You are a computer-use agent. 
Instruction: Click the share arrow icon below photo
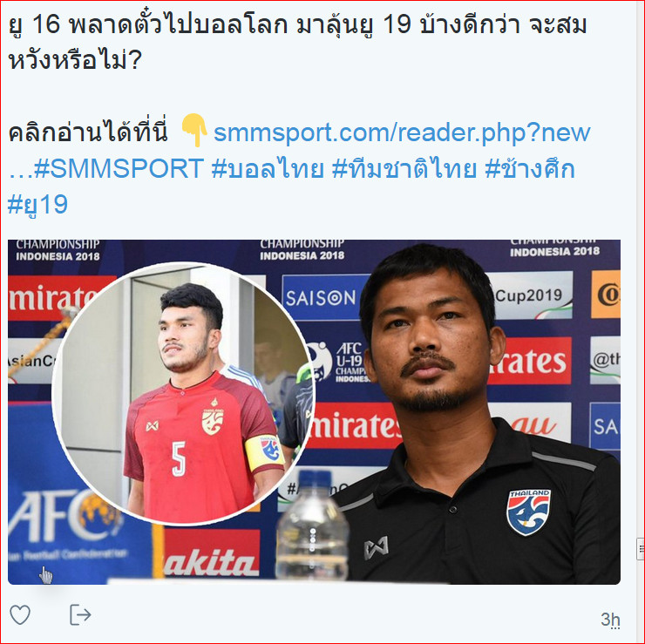point(80,614)
